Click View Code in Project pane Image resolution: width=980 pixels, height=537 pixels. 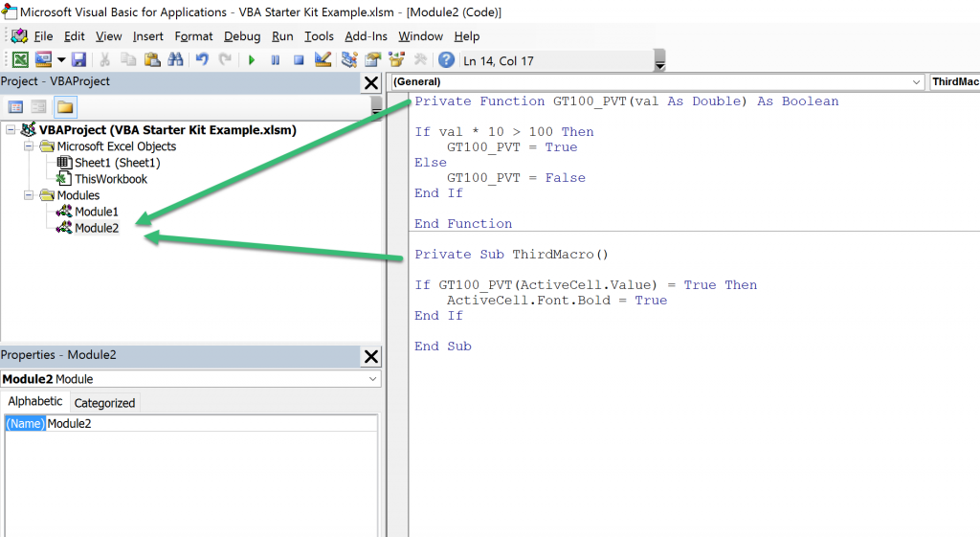click(15, 107)
